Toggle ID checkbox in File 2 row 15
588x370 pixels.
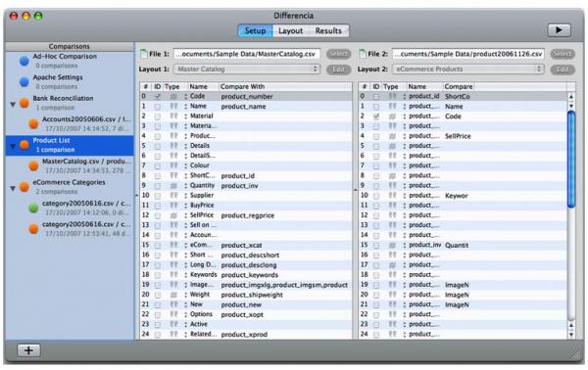[376, 246]
